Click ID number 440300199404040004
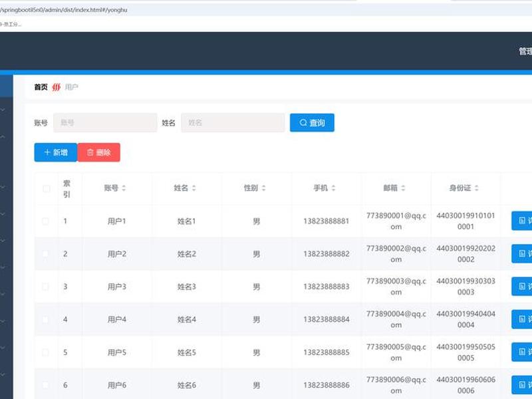Image resolution: width=532 pixels, height=399 pixels. tap(466, 319)
